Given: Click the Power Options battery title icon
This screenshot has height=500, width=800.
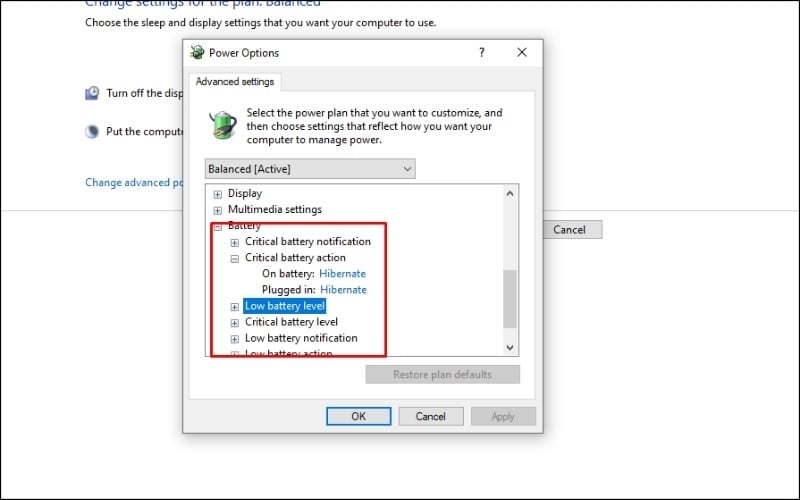Looking at the screenshot, I should point(197,52).
